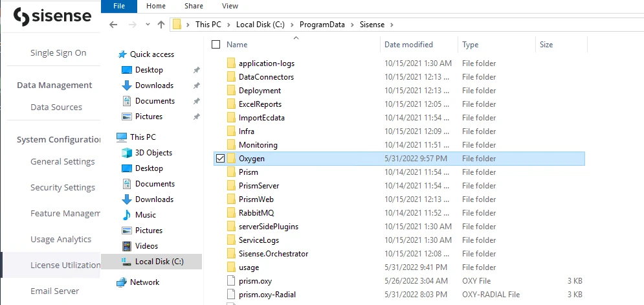Click the OXY-RADIAL File type cell

pyautogui.click(x=491, y=294)
